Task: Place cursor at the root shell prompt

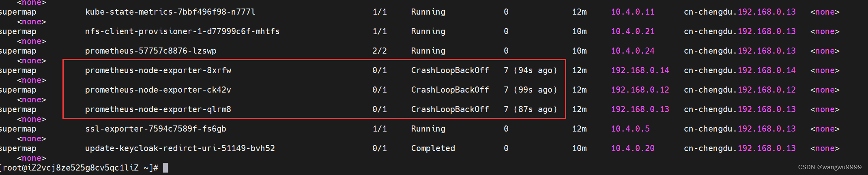Action: [x=165, y=168]
